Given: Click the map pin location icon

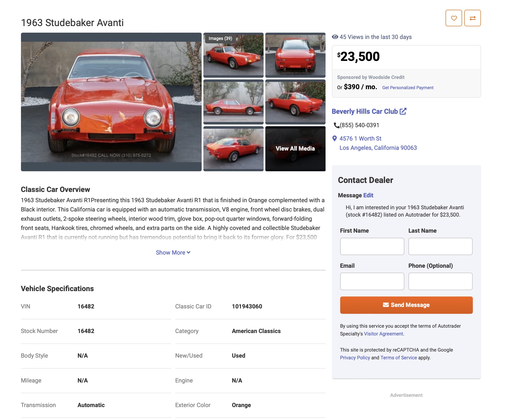Looking at the screenshot, I should coord(335,138).
